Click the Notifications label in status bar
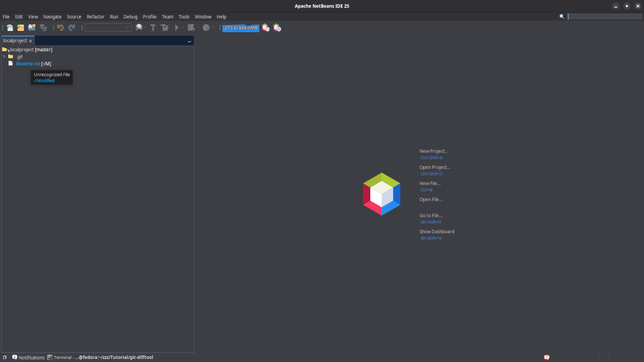The width and height of the screenshot is (644, 362). [32, 357]
